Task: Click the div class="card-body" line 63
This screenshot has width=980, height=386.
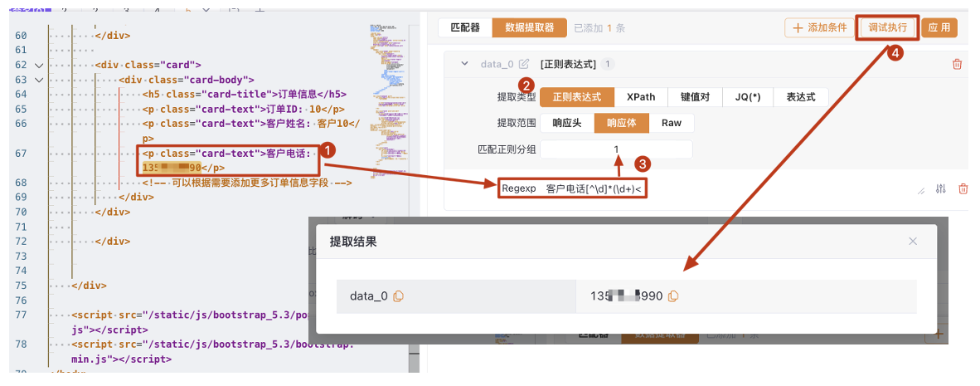Action: [x=187, y=80]
